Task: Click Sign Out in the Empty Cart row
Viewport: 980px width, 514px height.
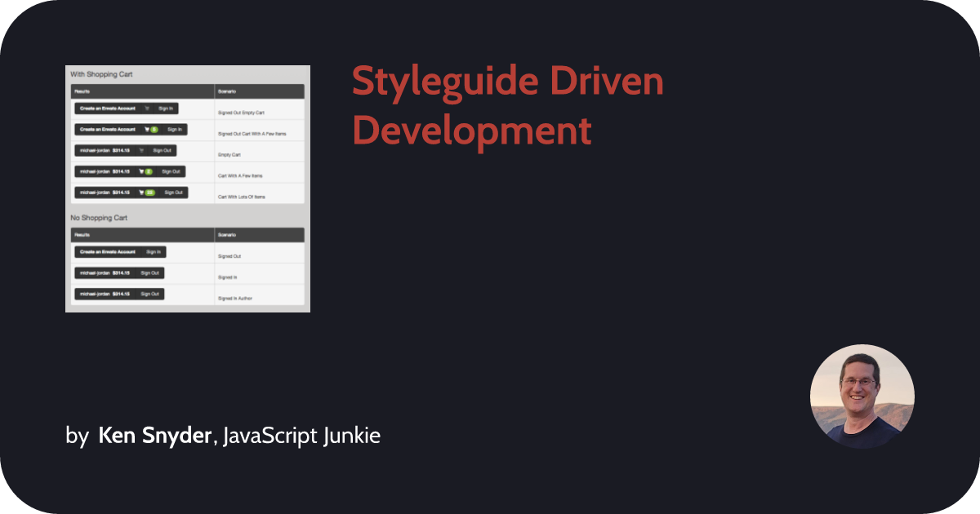Action: pyautogui.click(x=161, y=150)
